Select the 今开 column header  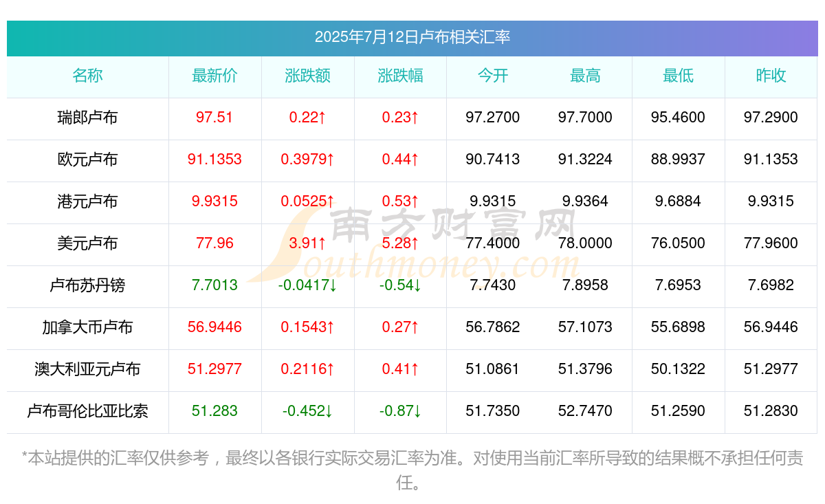coord(493,76)
